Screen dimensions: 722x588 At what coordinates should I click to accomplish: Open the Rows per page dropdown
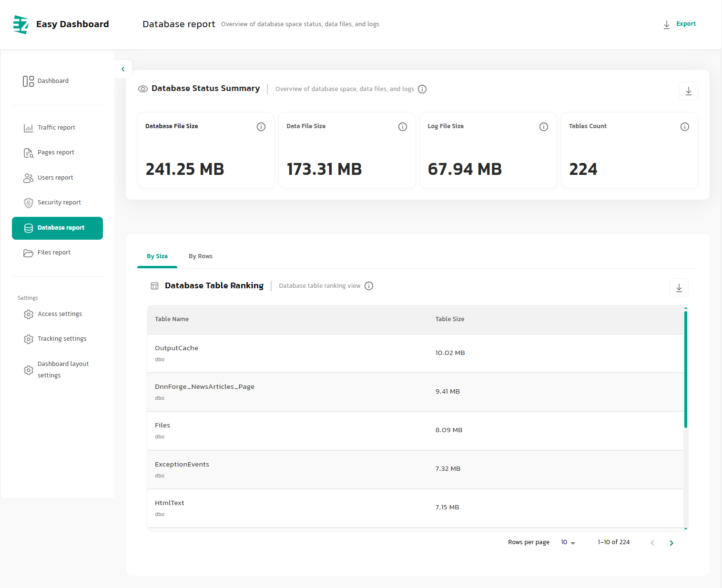point(568,543)
